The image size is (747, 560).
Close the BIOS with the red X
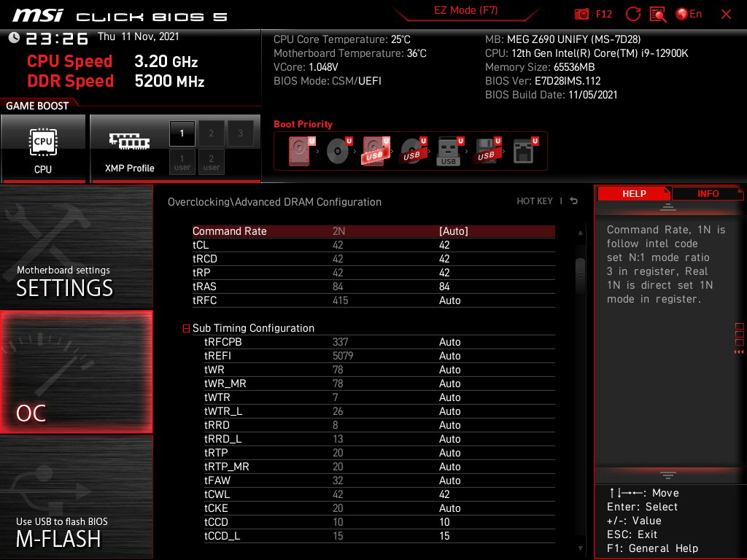point(726,15)
